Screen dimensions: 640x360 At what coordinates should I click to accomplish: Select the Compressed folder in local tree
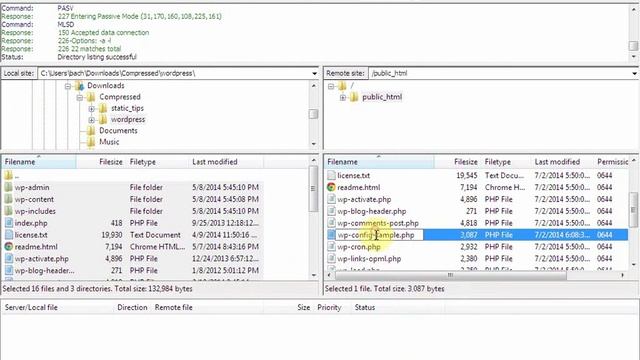click(120, 97)
